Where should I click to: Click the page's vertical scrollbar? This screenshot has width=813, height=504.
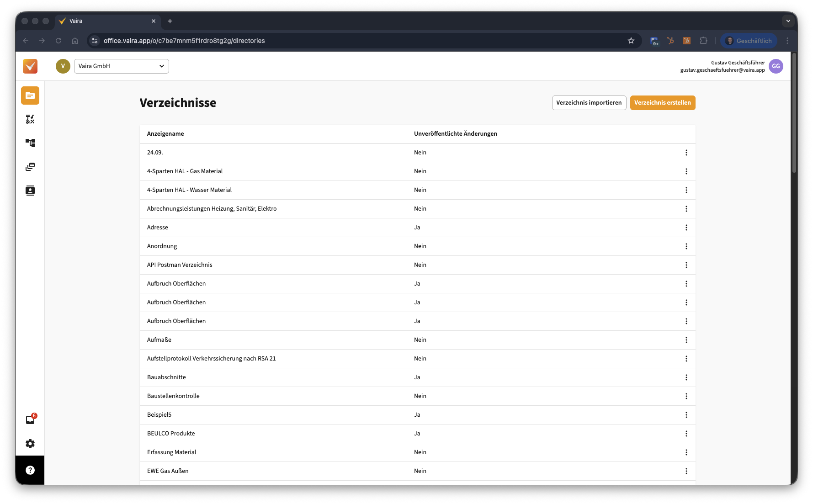(794, 114)
